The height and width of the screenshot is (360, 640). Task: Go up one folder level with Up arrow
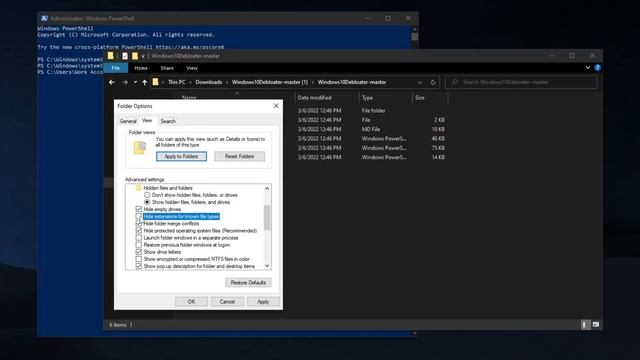[x=144, y=82]
